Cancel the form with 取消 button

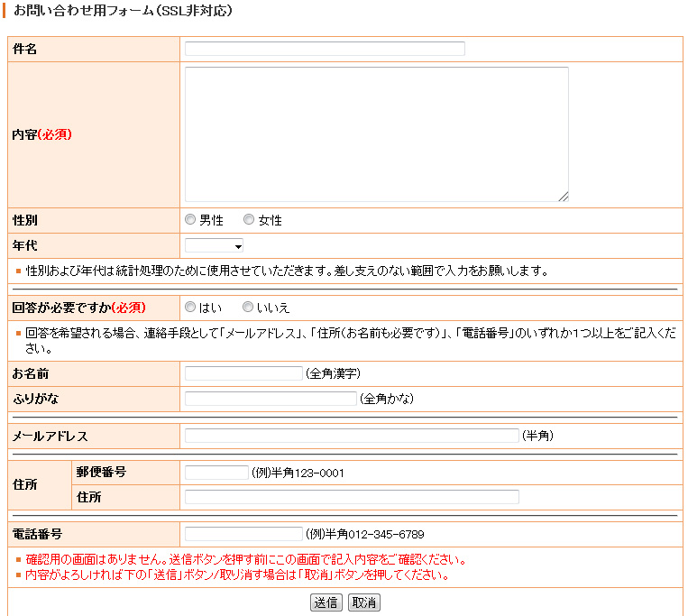[x=364, y=602]
